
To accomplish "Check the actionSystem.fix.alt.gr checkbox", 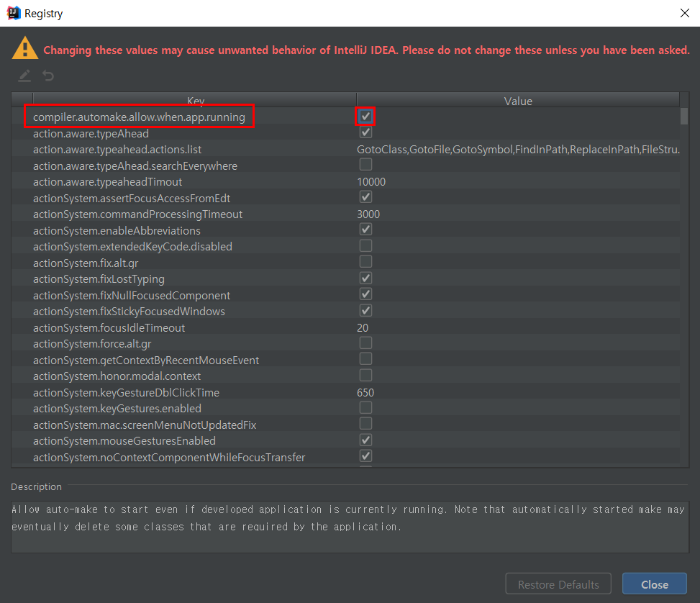I will 365,262.
